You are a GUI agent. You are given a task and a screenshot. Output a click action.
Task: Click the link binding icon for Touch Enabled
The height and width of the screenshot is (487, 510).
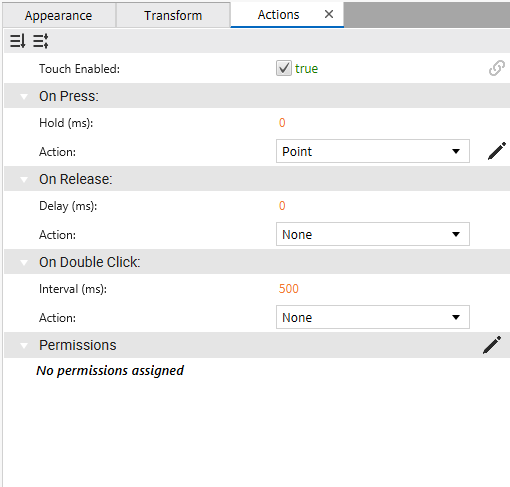(x=496, y=68)
